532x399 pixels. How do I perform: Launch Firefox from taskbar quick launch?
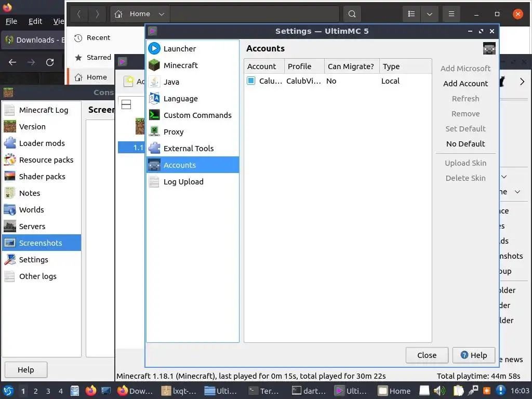pyautogui.click(x=90, y=391)
